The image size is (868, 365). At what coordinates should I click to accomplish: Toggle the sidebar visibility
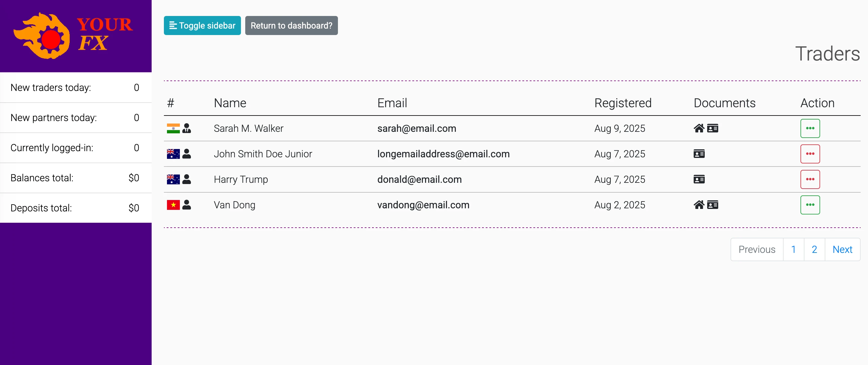(x=202, y=26)
